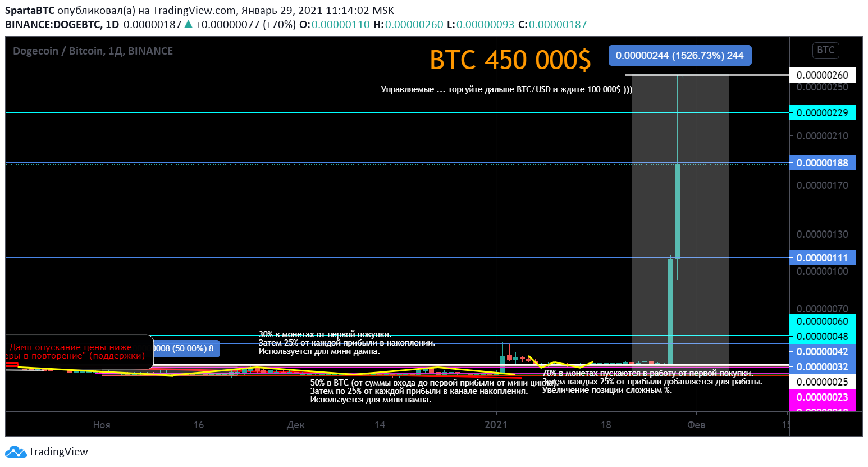The width and height of the screenshot is (868, 467).
Task: Select the 70% в монетах text note
Action: click(652, 382)
